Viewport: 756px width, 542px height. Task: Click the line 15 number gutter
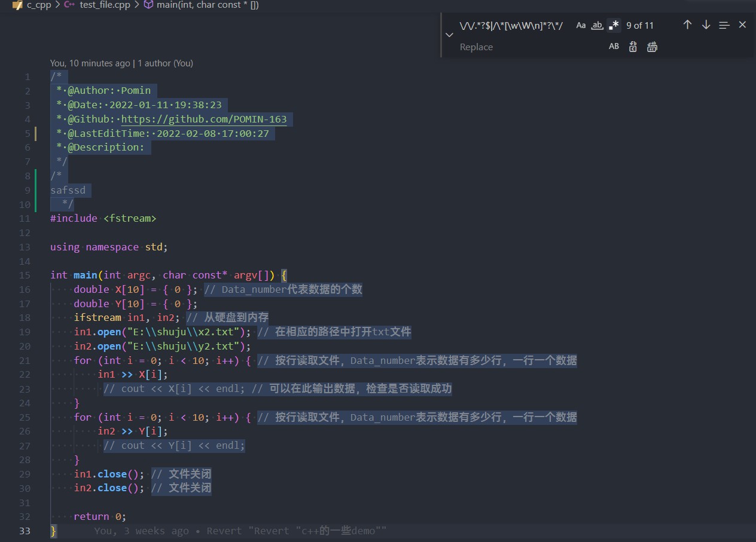coord(25,275)
